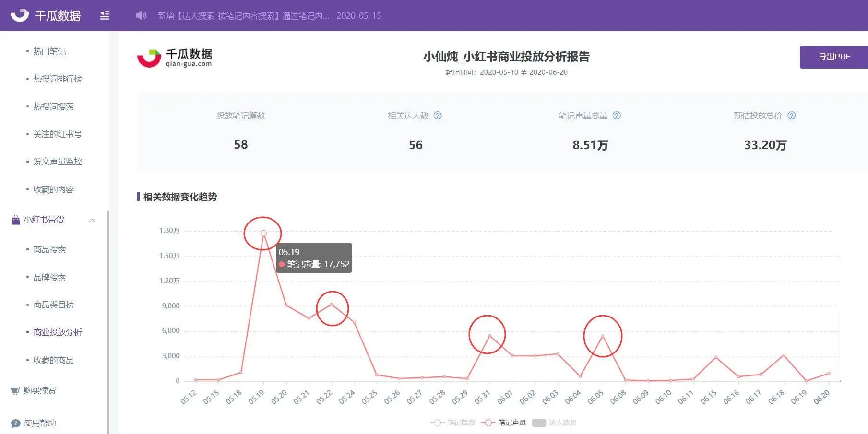The image size is (868, 434).
Task: Open 收藏的商品 in sidebar
Action: [x=54, y=360]
